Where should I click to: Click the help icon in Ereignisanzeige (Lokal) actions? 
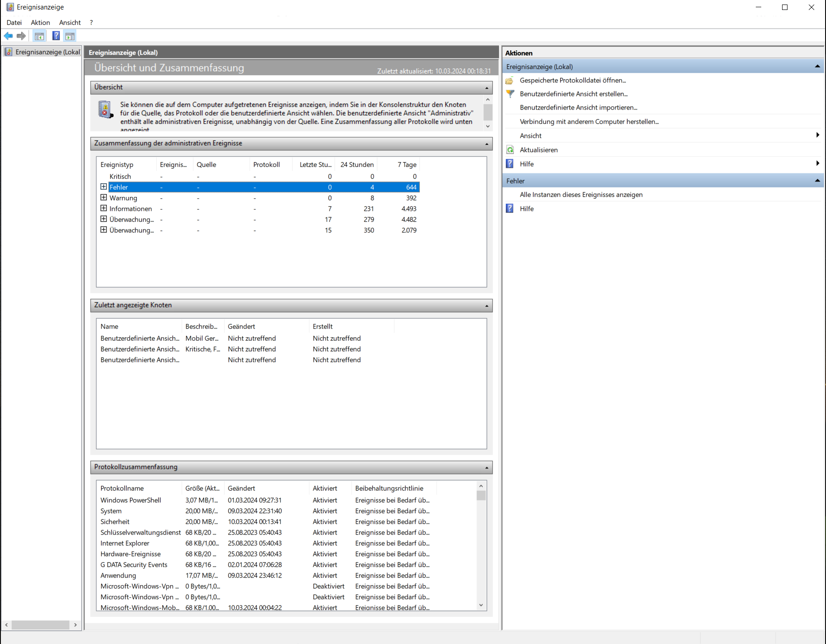(510, 164)
